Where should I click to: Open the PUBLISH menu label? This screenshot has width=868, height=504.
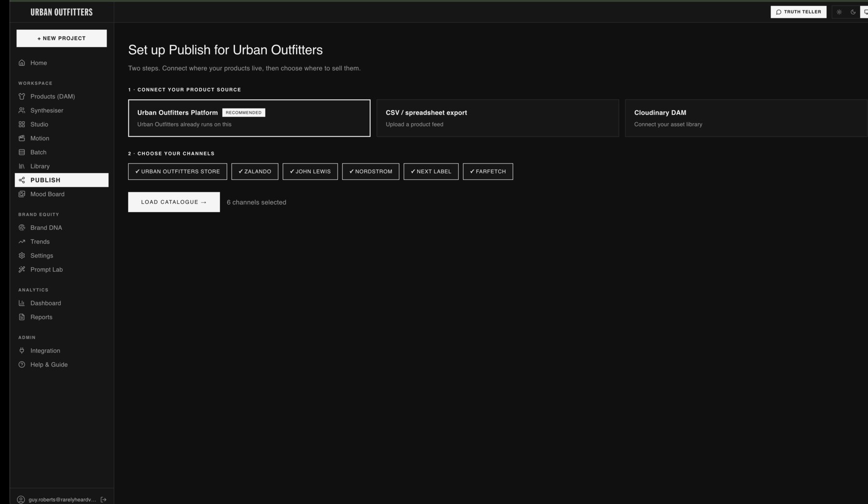45,180
